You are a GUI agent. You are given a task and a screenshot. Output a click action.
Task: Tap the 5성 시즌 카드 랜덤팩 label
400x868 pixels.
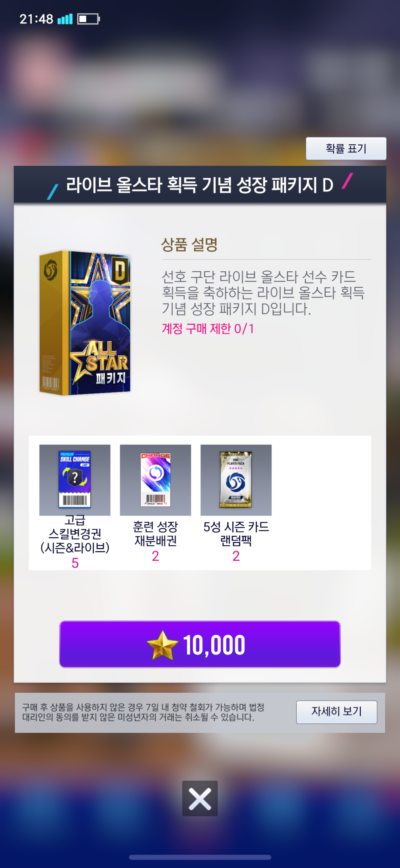[x=236, y=534]
